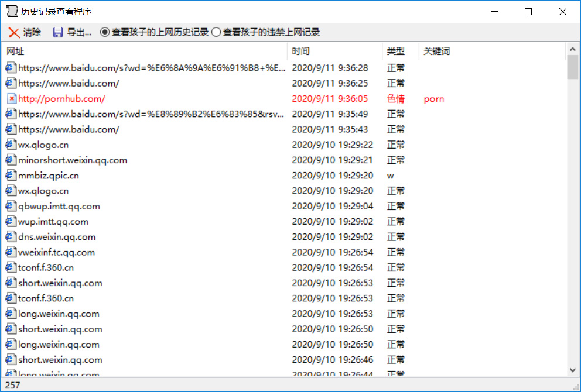Click the page icon beside wup.imtt.qq.com
Image resolution: width=581 pixels, height=392 pixels.
coord(11,222)
